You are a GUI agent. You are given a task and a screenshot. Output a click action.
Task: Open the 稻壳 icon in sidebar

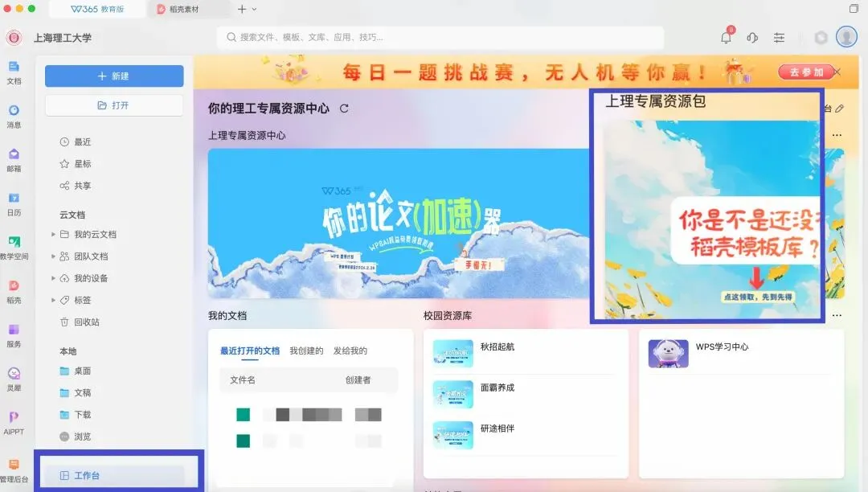click(14, 291)
